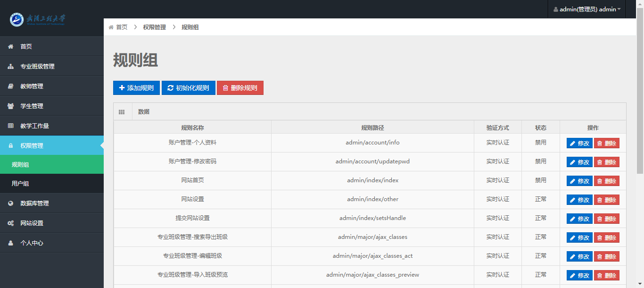Click the 添加规则 button
Image resolution: width=644 pixels, height=288 pixels.
coord(136,88)
